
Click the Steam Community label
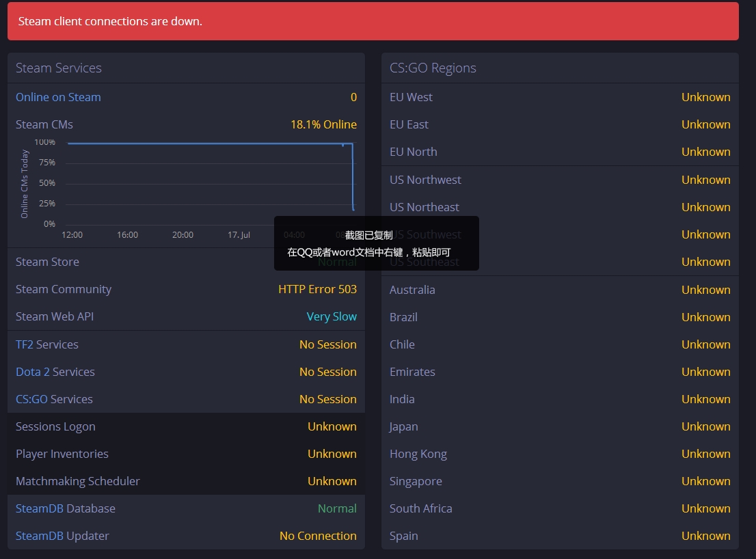pyautogui.click(x=63, y=289)
